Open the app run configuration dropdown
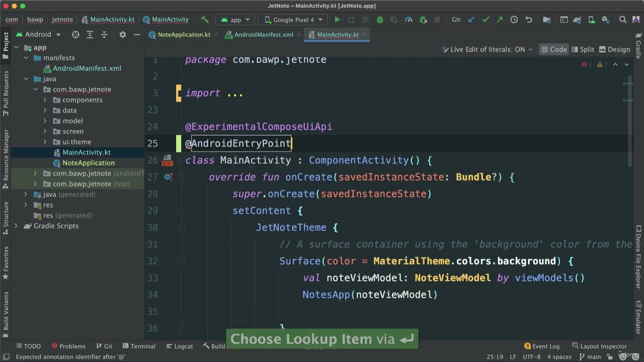 [235, 20]
